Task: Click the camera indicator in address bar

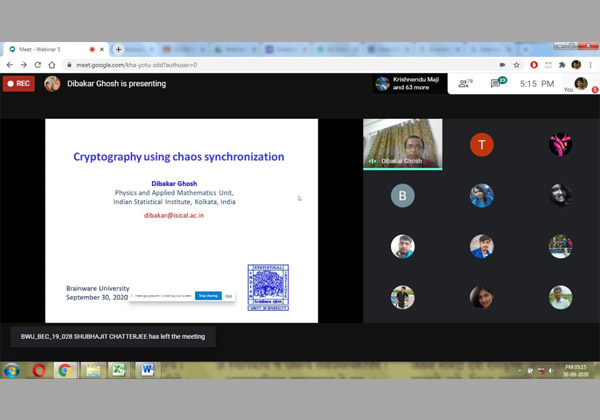Action: (502, 65)
